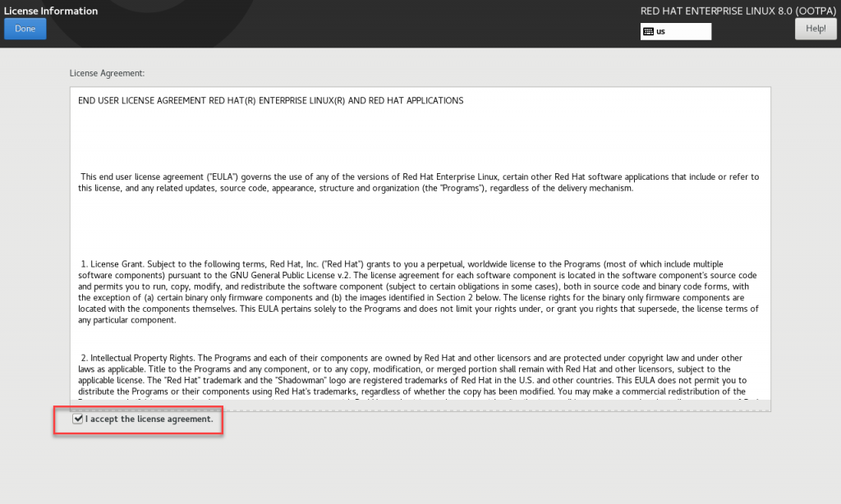
Task: Select the us keyboard layout indicator
Action: click(x=676, y=32)
